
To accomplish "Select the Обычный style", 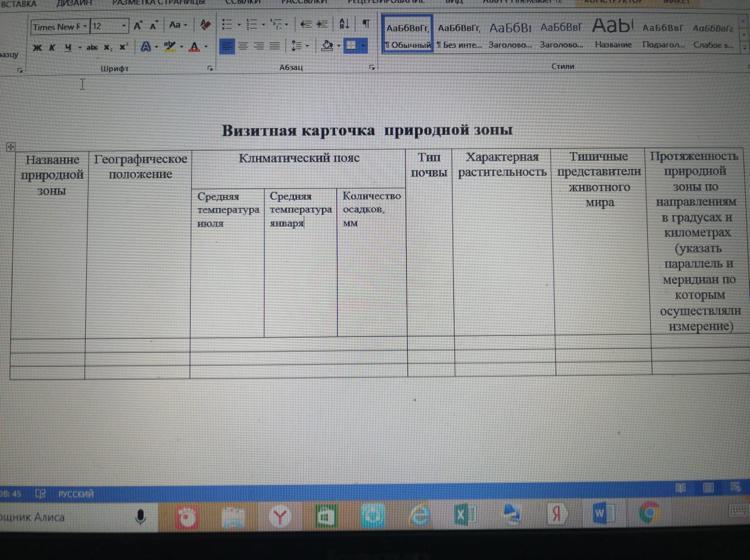I will 408,33.
